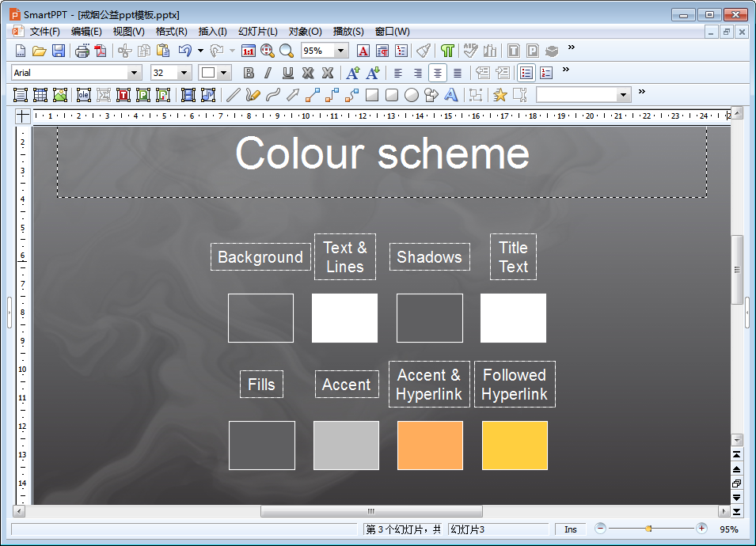Select the red-target zoom magnifier icon
This screenshot has width=756, height=546.
267,51
